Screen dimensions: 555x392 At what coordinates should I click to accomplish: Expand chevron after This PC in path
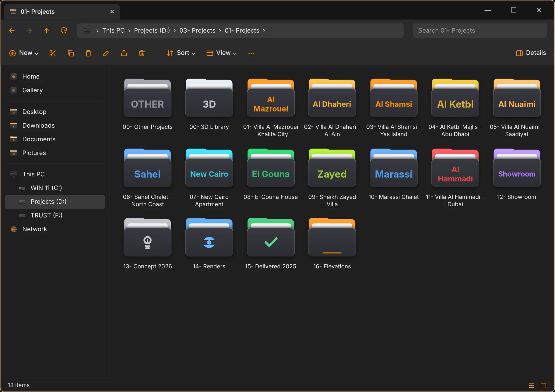pos(129,30)
